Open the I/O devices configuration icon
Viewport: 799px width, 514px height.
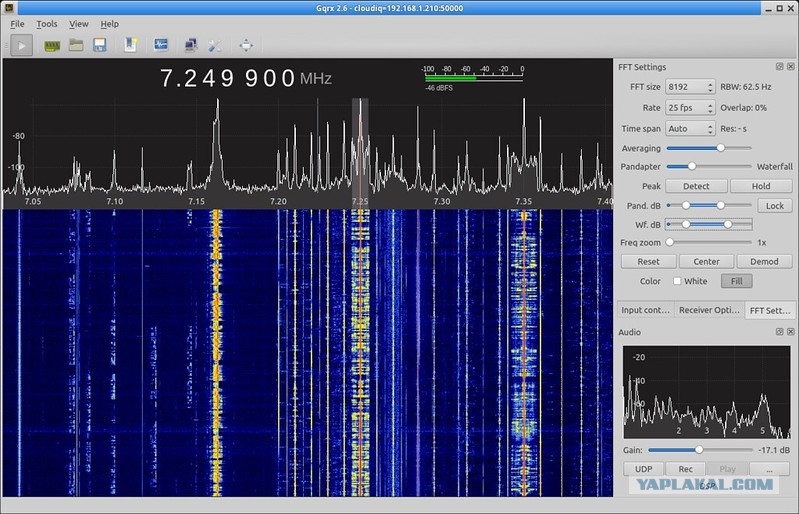[52, 46]
